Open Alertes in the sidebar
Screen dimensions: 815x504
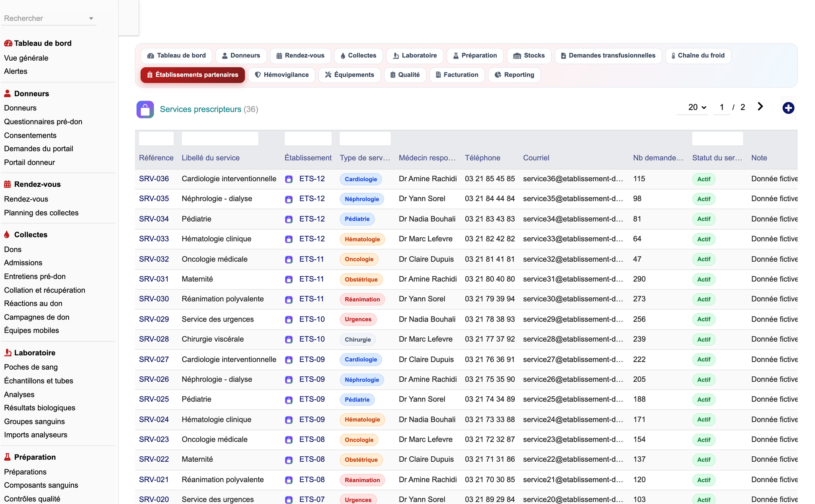tap(15, 72)
